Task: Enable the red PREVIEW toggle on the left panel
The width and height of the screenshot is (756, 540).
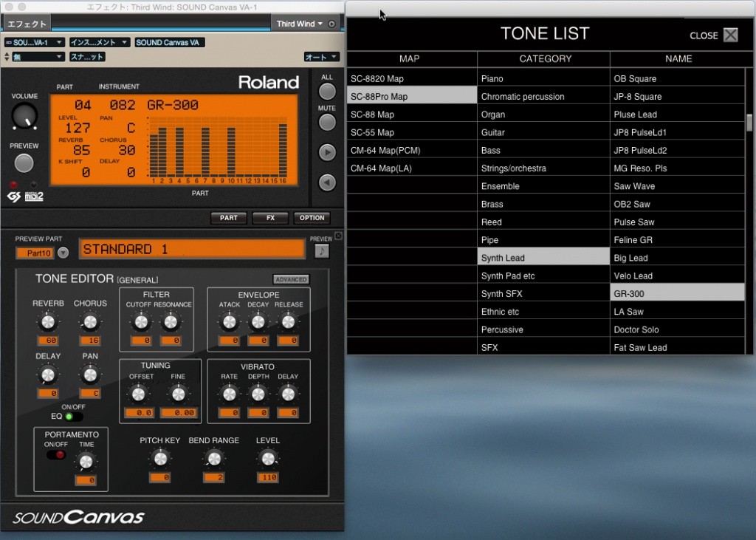Action: pos(13,184)
